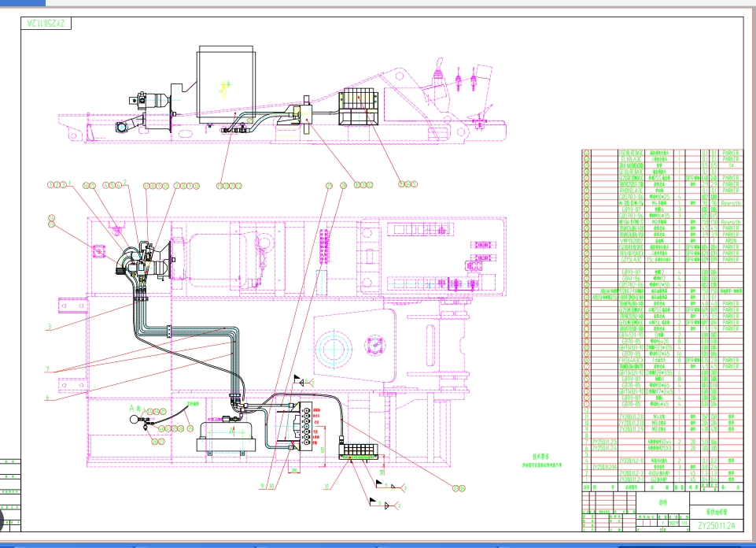Click the ZY200.11.2-1 code cell
This screenshot has width=756, height=548.
click(x=631, y=479)
